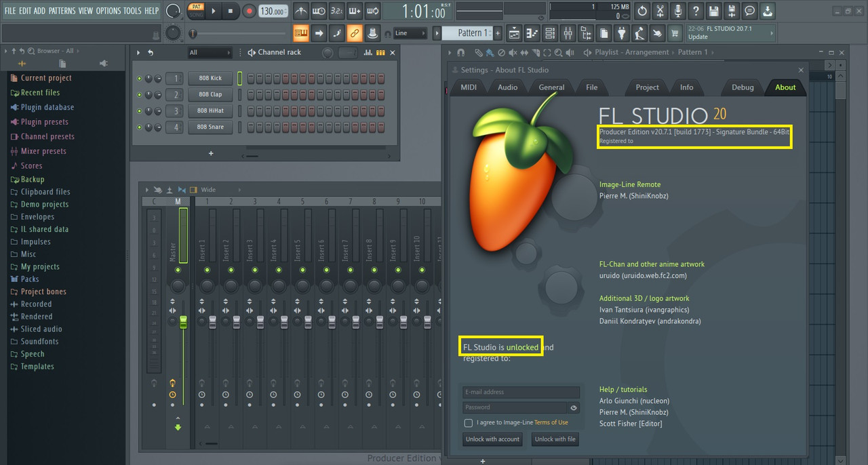
Task: Open the Image-Line shop cart icon
Action: pos(675,33)
